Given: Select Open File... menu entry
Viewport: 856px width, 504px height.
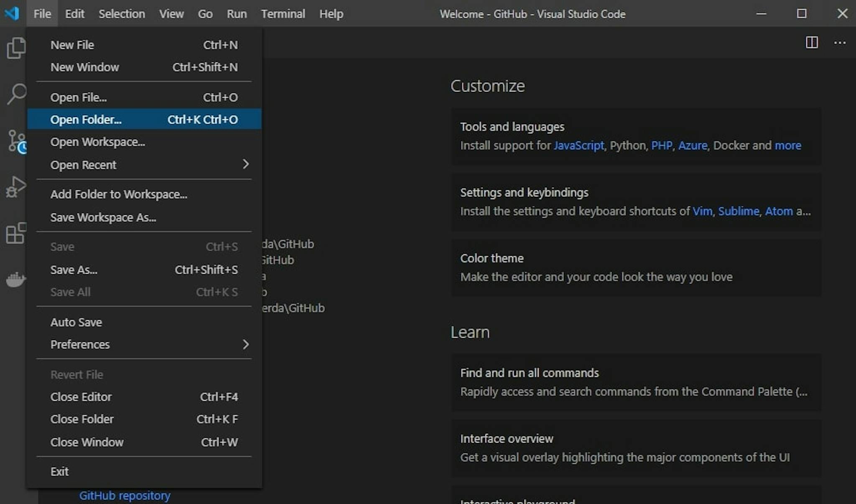Looking at the screenshot, I should (144, 97).
